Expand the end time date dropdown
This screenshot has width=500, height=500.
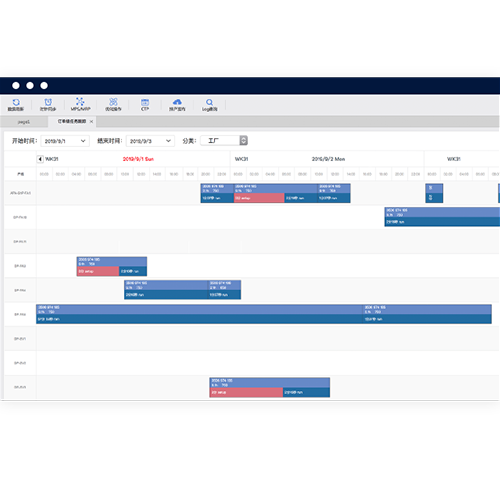pyautogui.click(x=168, y=141)
